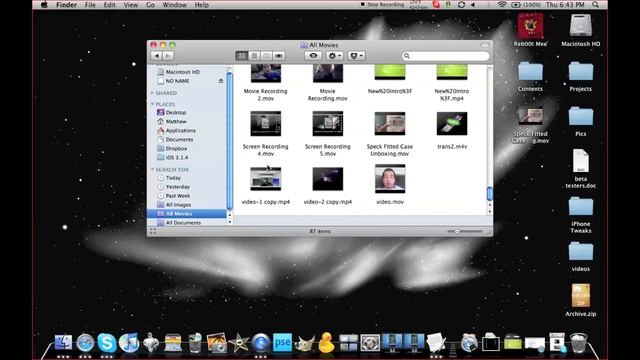
Task: Go forward in Finder window
Action: [168, 56]
